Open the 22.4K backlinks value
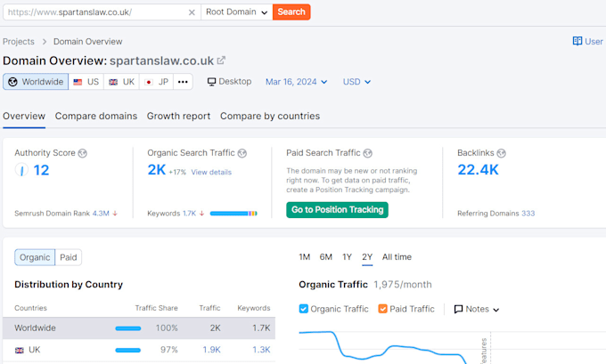Viewport: 606px width, 364px height. click(x=478, y=170)
